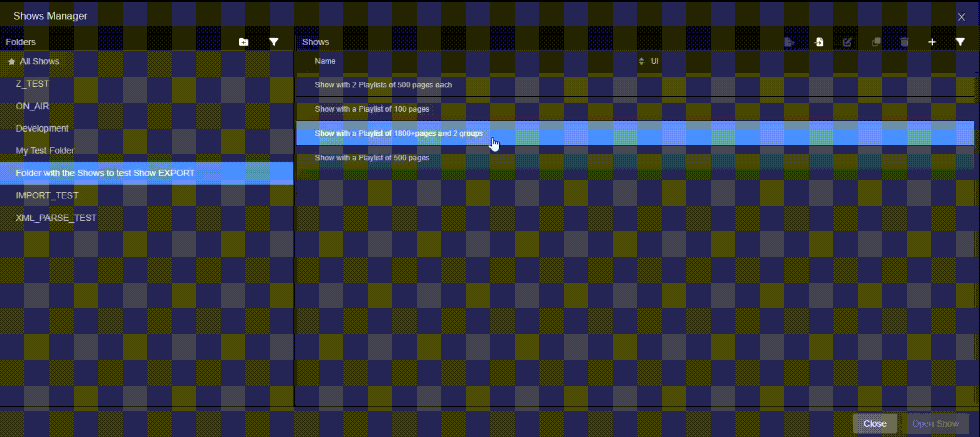Click the edit show pencil icon
The height and width of the screenshot is (437, 980).
pyautogui.click(x=847, y=42)
